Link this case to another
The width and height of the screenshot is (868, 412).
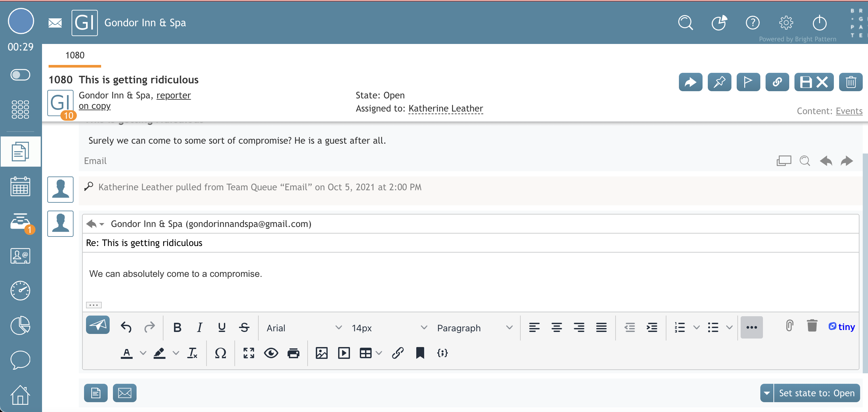(777, 82)
